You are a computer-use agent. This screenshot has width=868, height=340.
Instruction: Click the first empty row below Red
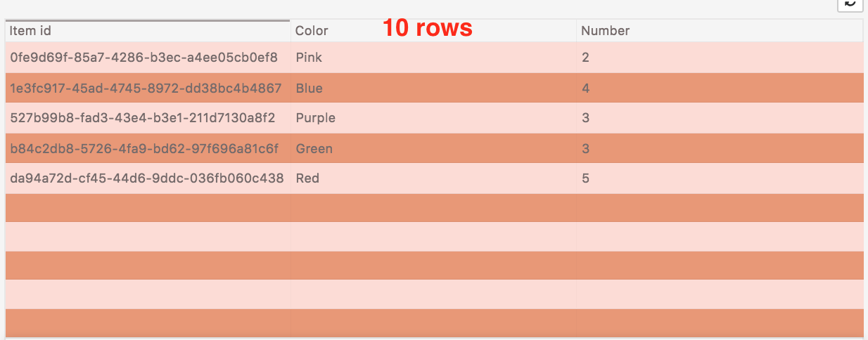click(x=433, y=208)
